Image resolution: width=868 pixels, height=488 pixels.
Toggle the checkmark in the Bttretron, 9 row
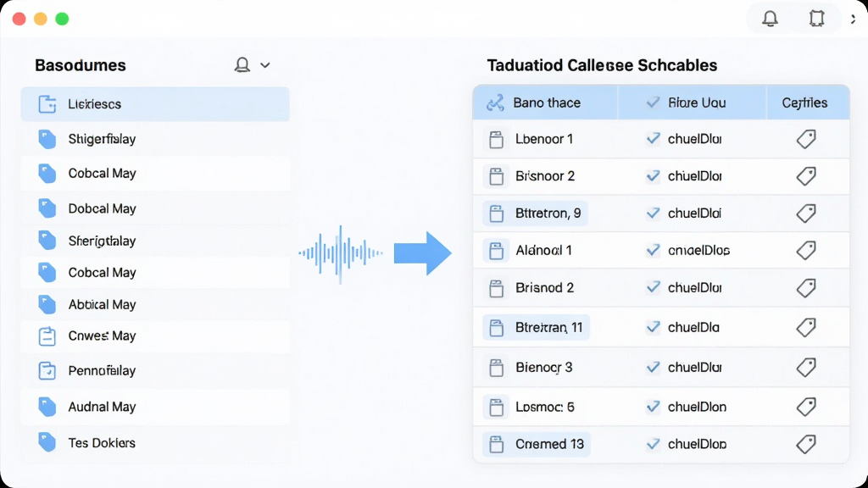click(654, 213)
